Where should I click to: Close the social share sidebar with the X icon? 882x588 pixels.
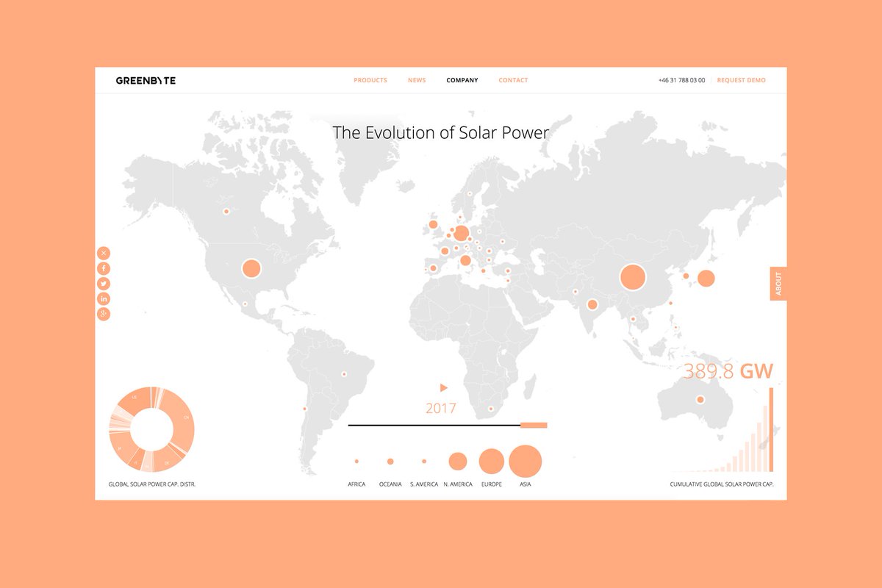click(104, 253)
